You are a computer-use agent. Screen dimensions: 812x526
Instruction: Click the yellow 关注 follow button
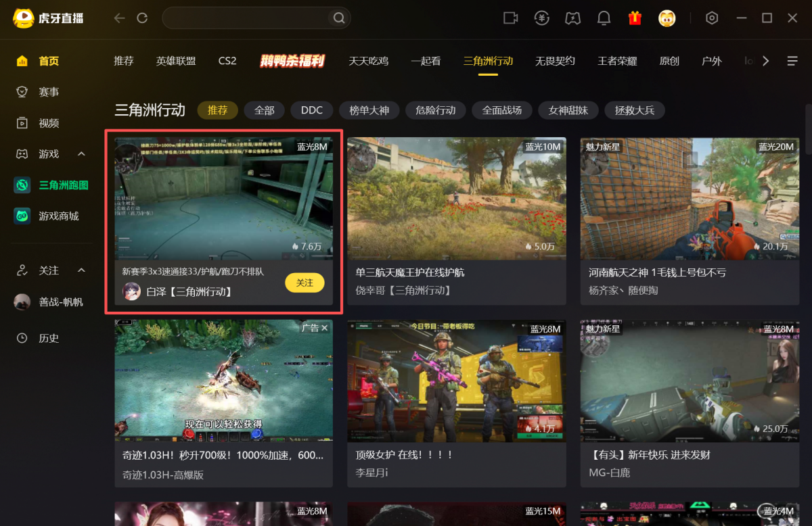click(304, 283)
